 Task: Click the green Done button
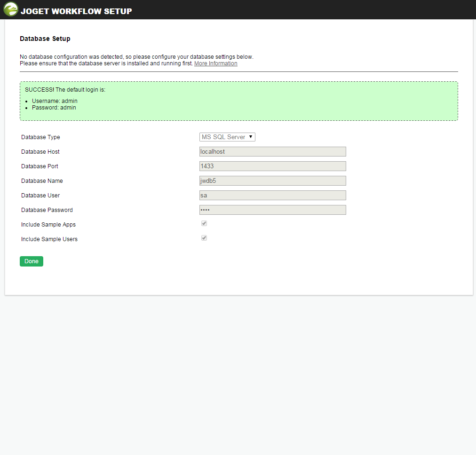tap(32, 261)
